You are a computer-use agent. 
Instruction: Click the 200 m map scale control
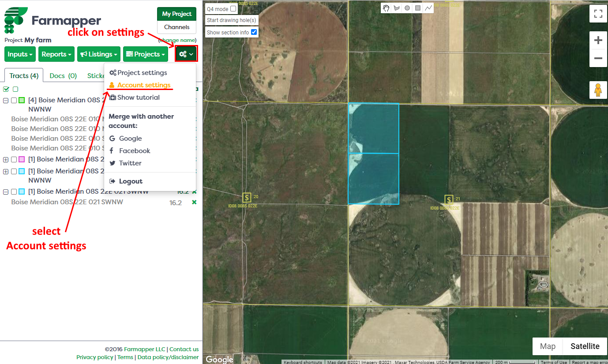[515, 362]
